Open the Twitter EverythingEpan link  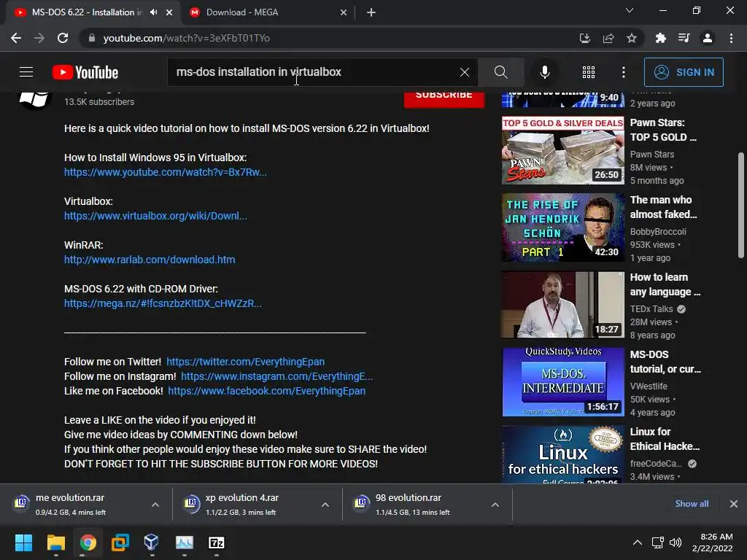click(x=245, y=362)
